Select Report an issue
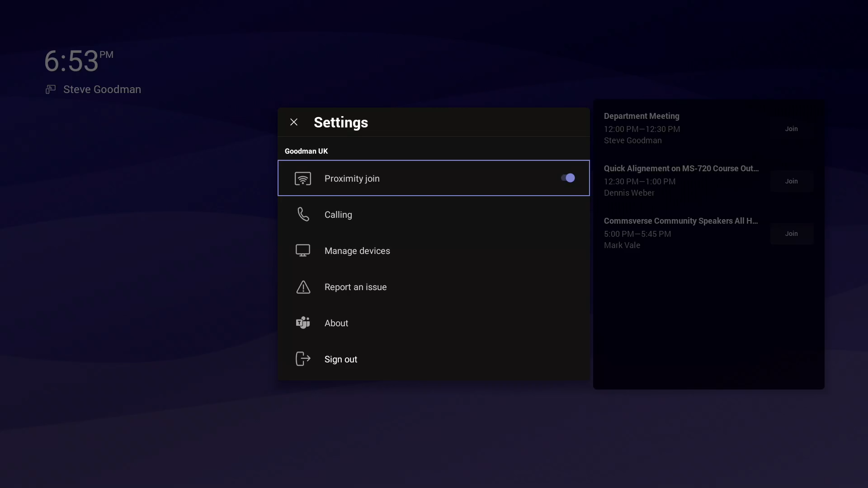Viewport: 868px width, 488px height. pos(356,287)
